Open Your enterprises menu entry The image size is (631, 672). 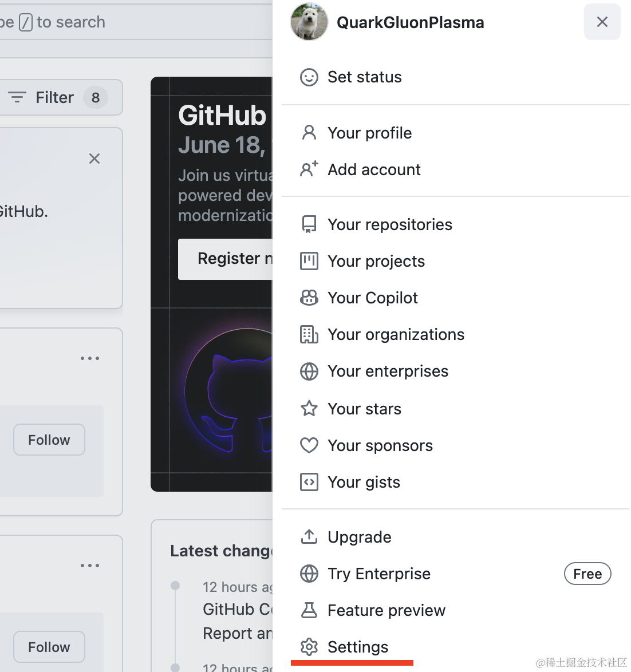[388, 371]
